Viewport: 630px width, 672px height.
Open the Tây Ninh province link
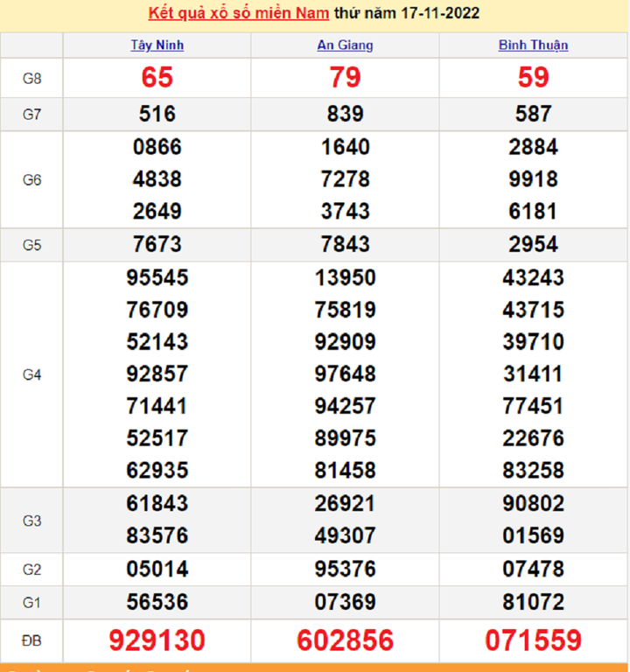[157, 45]
